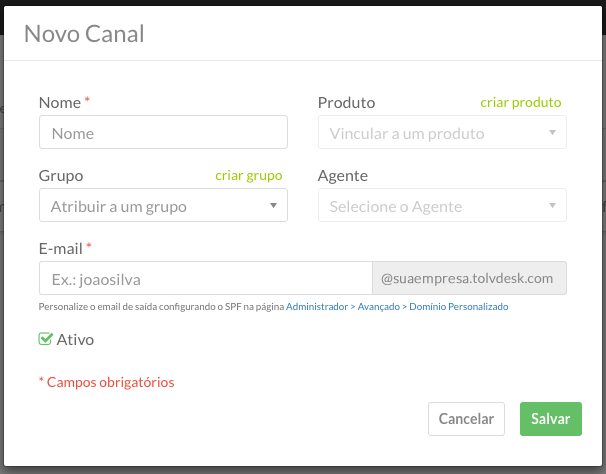The image size is (606, 474).
Task: Uncheck the Ativo checkbox
Action: coord(45,339)
